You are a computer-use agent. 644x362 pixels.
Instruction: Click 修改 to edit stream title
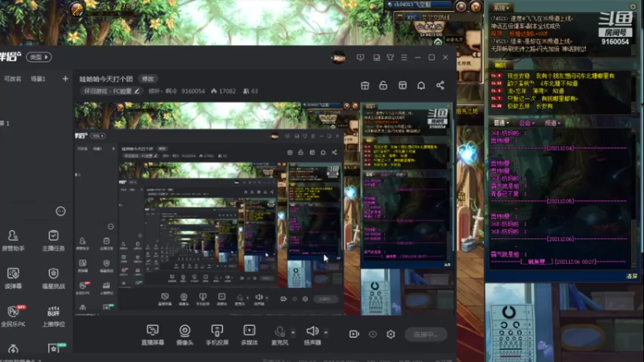(x=148, y=79)
